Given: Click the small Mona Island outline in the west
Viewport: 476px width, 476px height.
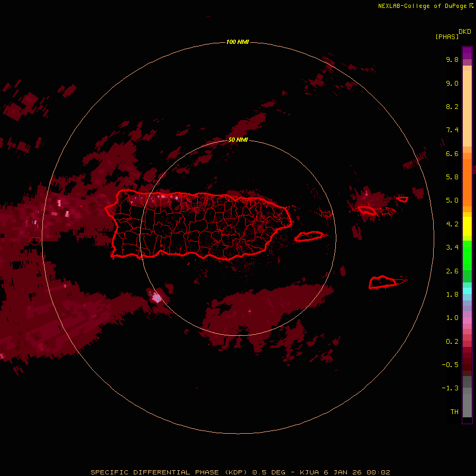Looking at the screenshot, I should tap(35, 241).
